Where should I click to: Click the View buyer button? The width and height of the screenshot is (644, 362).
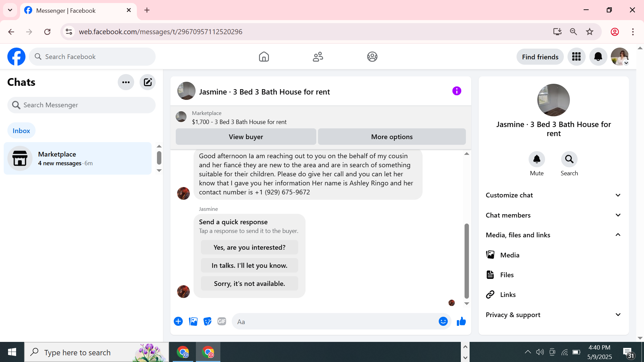(246, 137)
